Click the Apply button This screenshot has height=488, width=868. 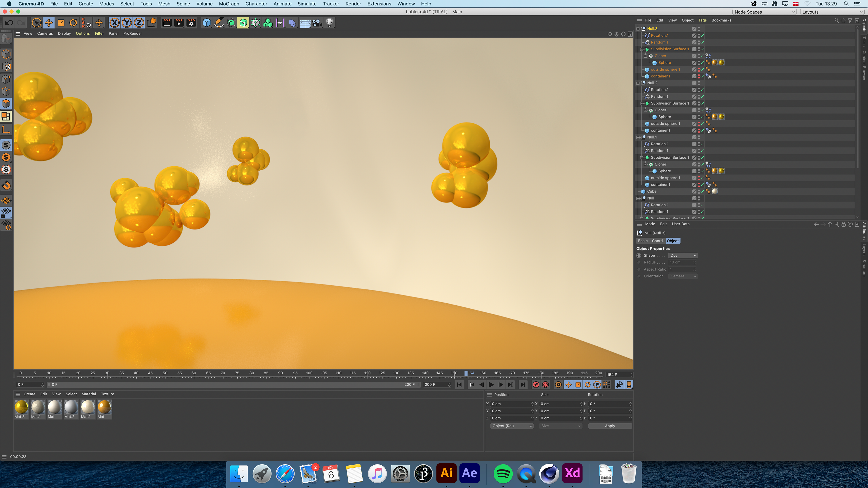pos(610,426)
